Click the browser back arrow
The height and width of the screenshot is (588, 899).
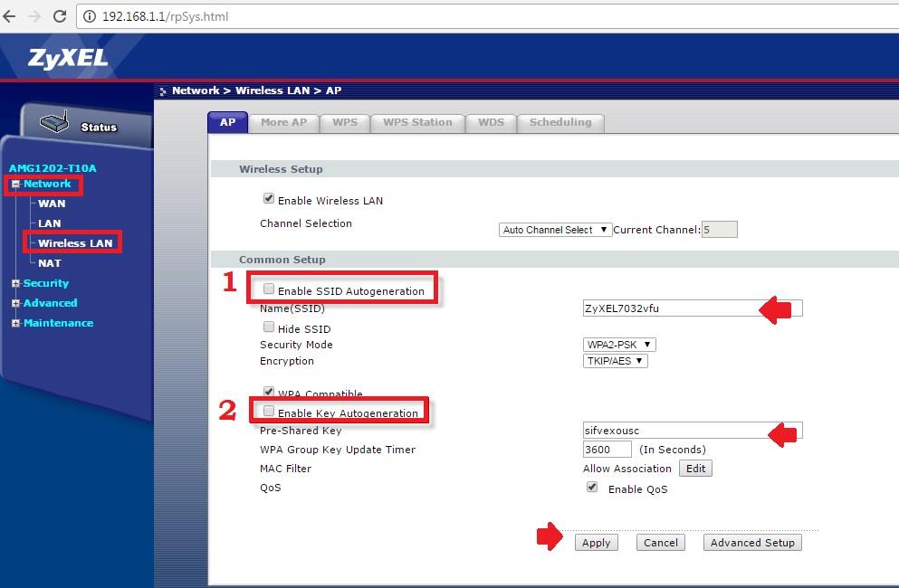(11, 16)
